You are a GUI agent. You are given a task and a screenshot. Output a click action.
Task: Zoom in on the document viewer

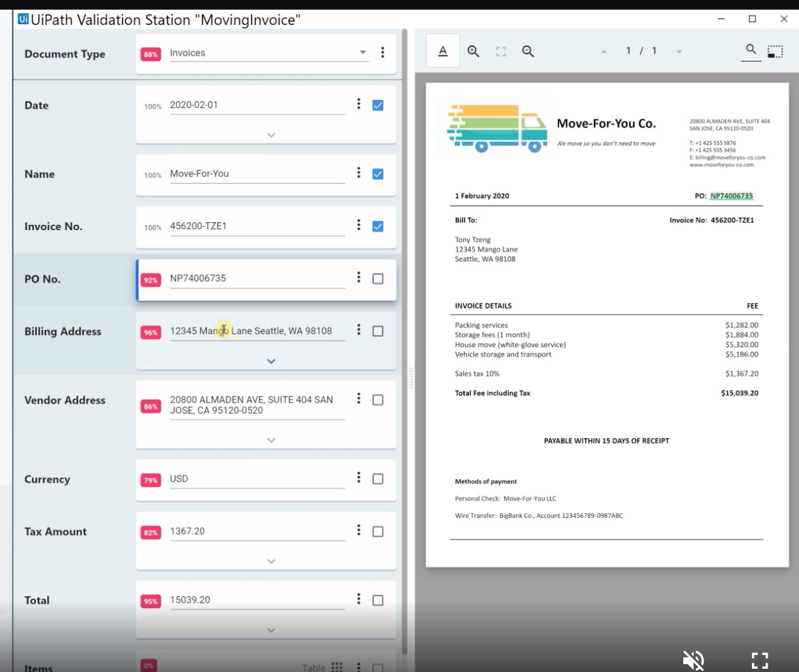(x=473, y=51)
